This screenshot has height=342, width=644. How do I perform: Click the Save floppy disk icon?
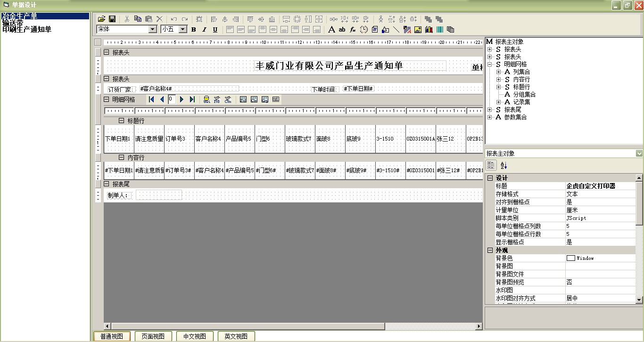(112, 19)
